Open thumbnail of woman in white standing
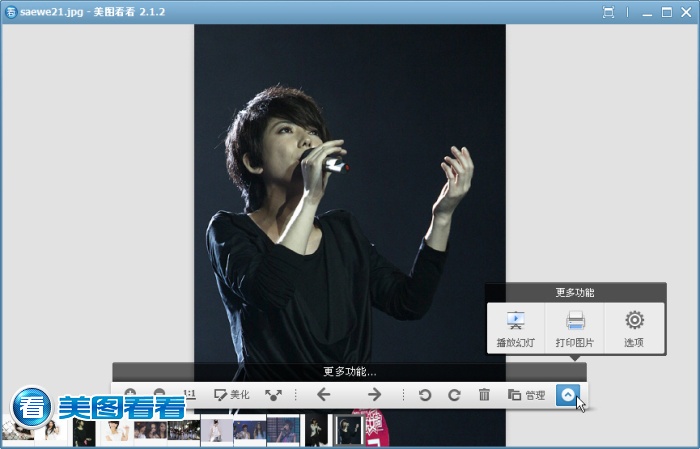This screenshot has height=449, width=700. pyautogui.click(x=217, y=431)
